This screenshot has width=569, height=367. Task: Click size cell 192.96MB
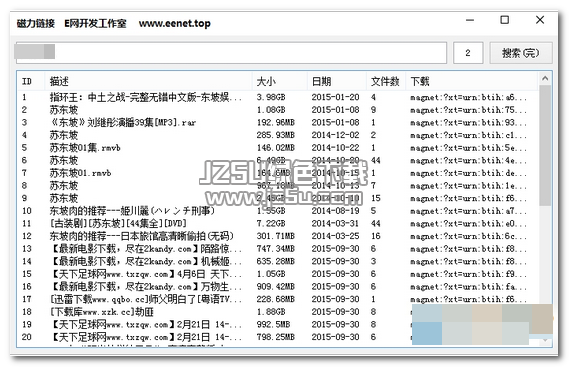[x=276, y=123]
